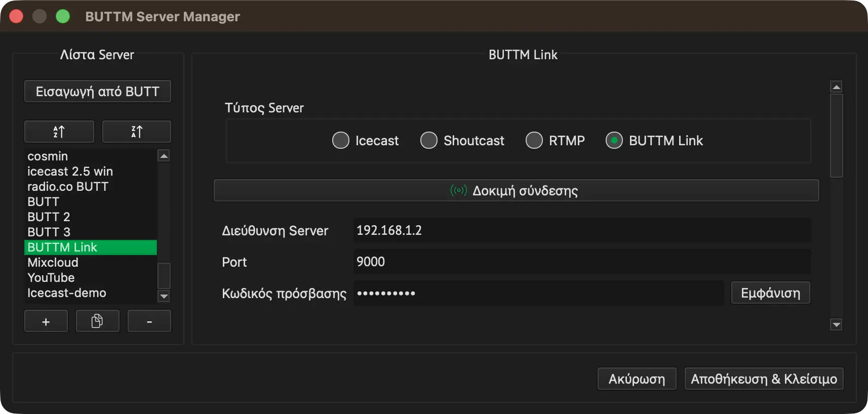Add a new server with the plus button
The image size is (868, 414).
point(46,321)
